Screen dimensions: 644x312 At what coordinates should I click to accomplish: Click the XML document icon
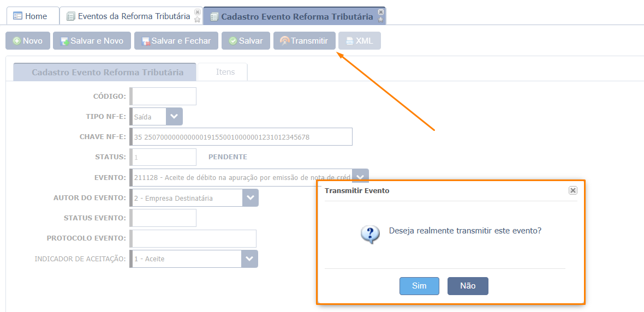tap(349, 41)
